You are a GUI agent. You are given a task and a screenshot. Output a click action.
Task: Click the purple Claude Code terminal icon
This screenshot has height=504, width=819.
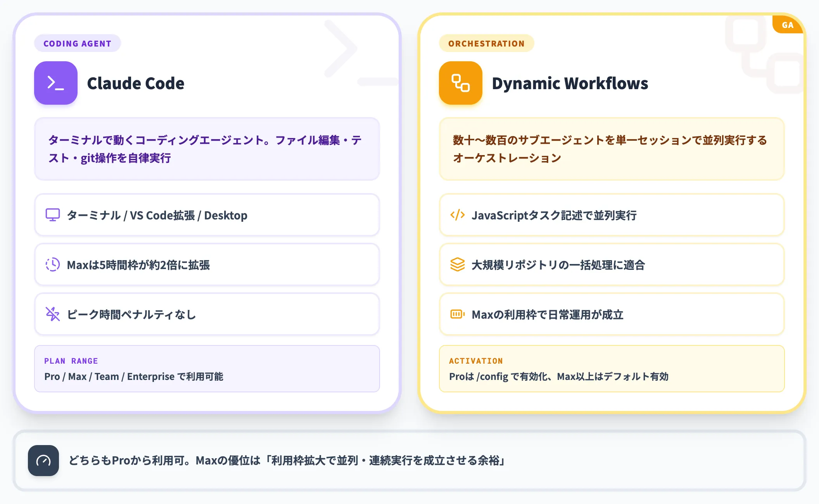(56, 83)
